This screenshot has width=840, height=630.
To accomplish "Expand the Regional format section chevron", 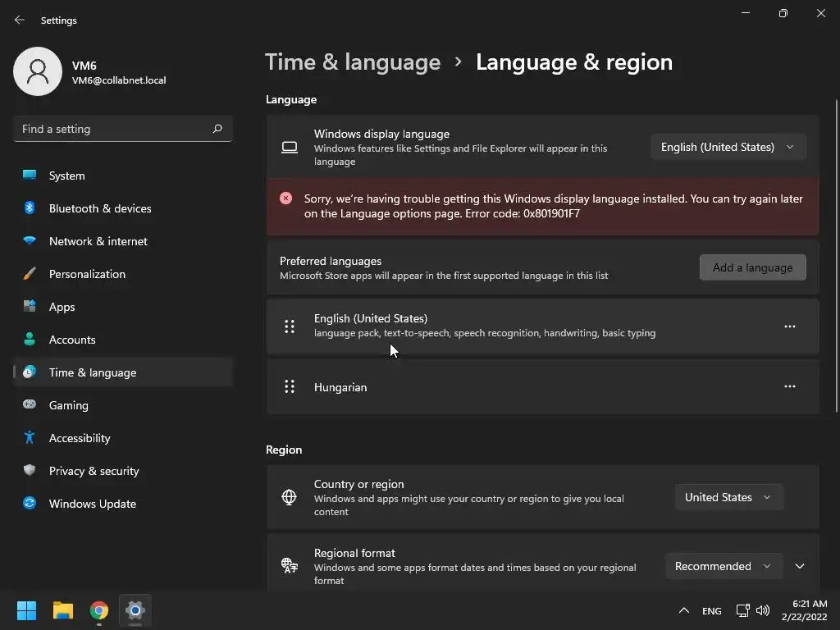I will click(799, 566).
